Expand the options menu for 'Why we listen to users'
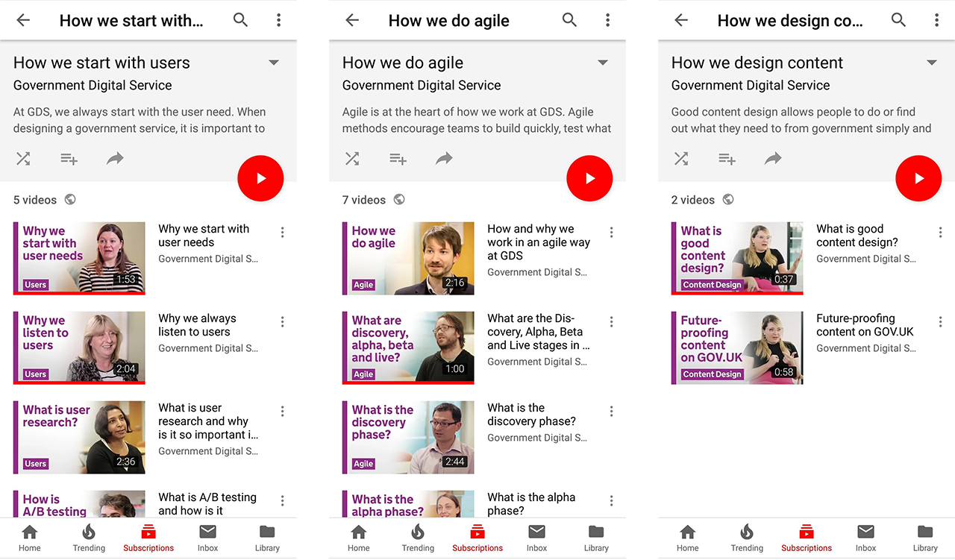This screenshot has height=560, width=955. tap(282, 321)
